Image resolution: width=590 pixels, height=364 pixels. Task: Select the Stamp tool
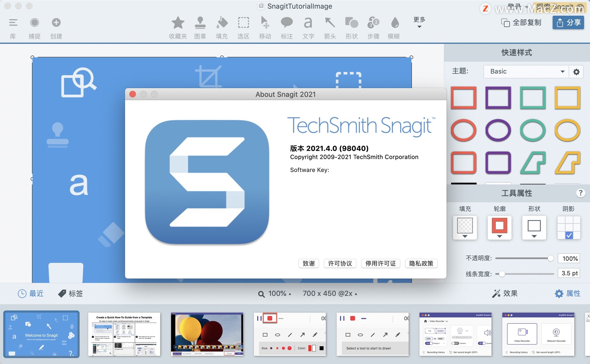click(200, 22)
